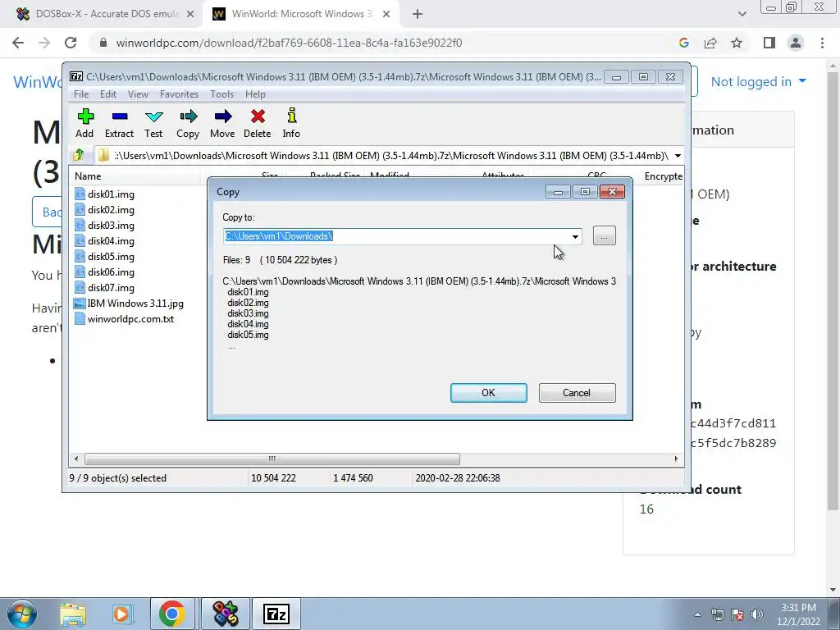This screenshot has width=840, height=630.
Task: Show hidden system tray icons
Action: tap(697, 614)
